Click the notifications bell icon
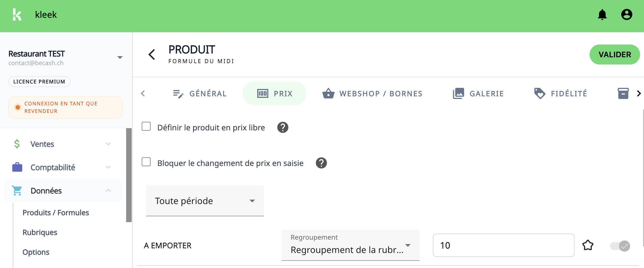 click(x=602, y=15)
